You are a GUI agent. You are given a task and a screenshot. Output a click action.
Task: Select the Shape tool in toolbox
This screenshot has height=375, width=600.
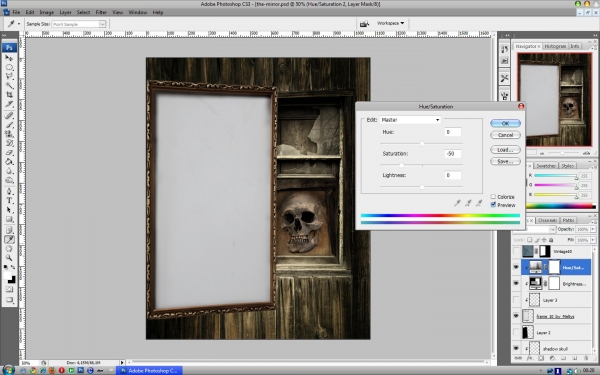9,219
